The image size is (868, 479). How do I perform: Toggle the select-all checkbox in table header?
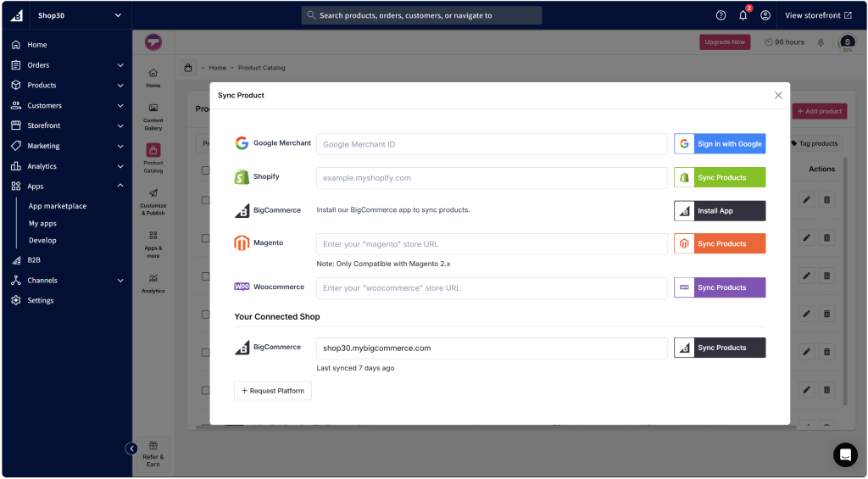click(205, 170)
